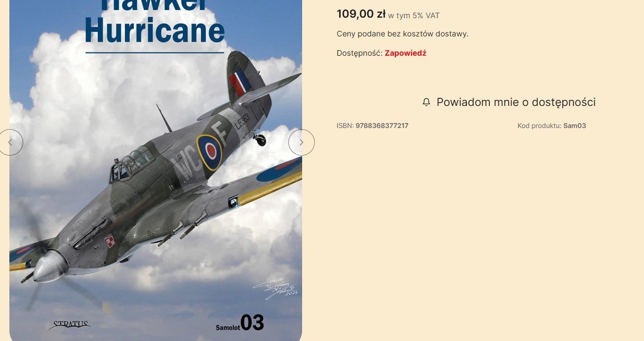
Task: Select the ISBN number 9788368377217
Action: tap(382, 126)
